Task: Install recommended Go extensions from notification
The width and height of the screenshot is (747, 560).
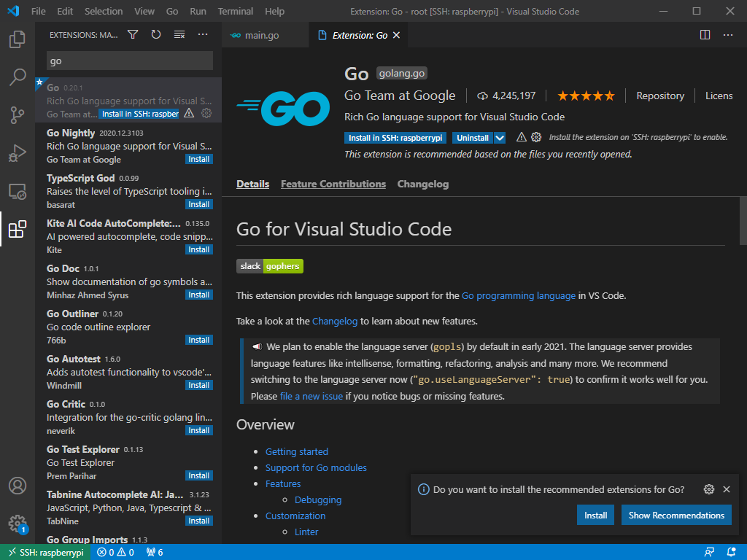Action: 595,516
